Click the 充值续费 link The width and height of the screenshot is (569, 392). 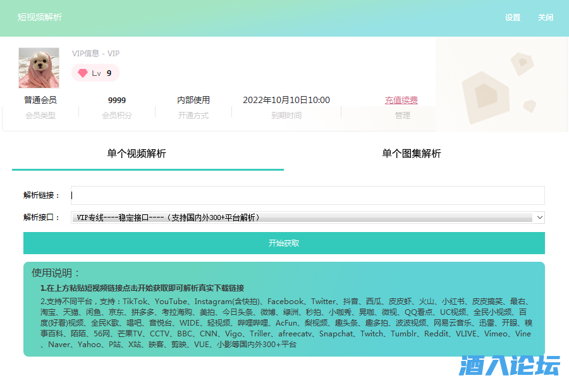401,100
